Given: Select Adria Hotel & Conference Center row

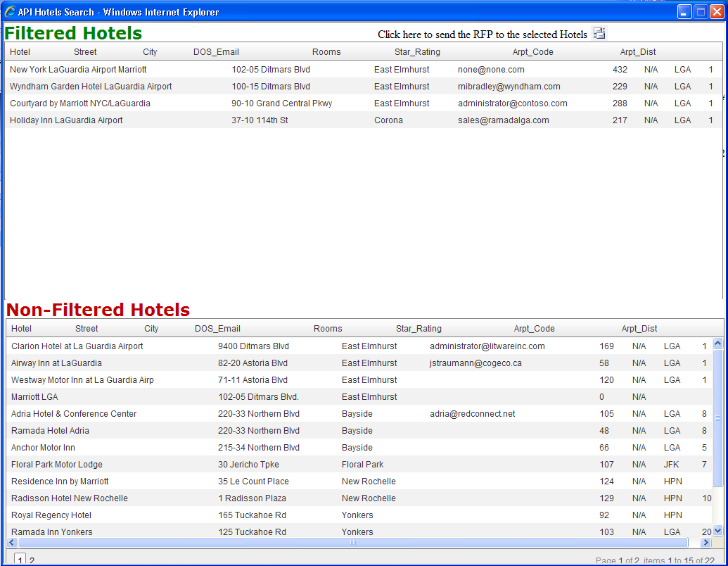Looking at the screenshot, I should point(359,413).
